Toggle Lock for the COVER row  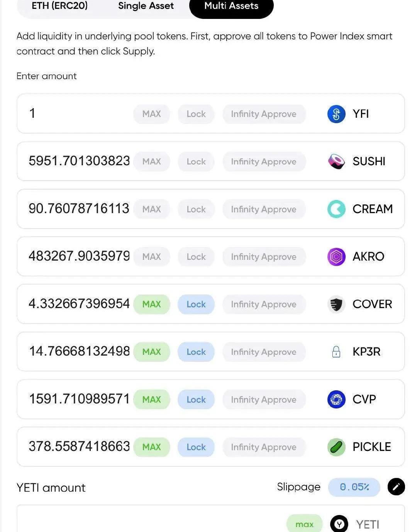tap(196, 305)
